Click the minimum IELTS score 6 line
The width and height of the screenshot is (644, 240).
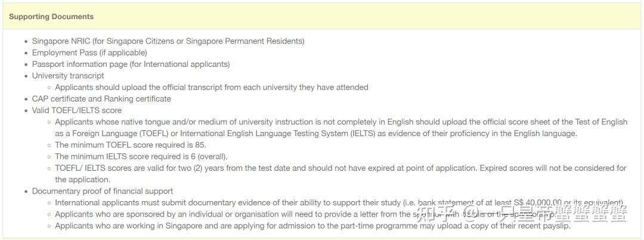click(x=141, y=156)
